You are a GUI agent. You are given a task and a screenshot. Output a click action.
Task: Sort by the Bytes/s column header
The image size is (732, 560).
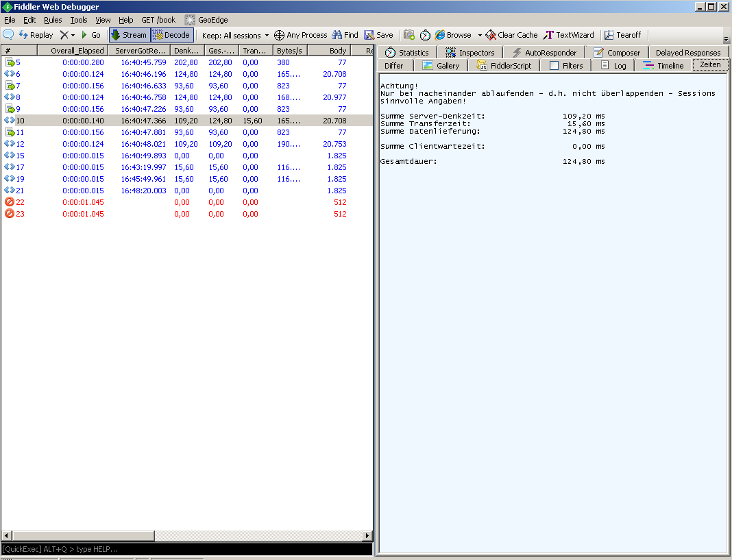[x=290, y=51]
